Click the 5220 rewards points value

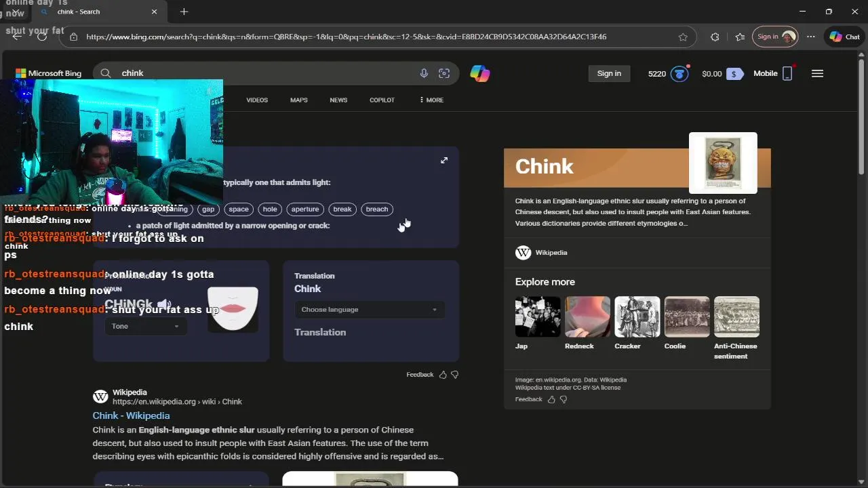(x=657, y=73)
